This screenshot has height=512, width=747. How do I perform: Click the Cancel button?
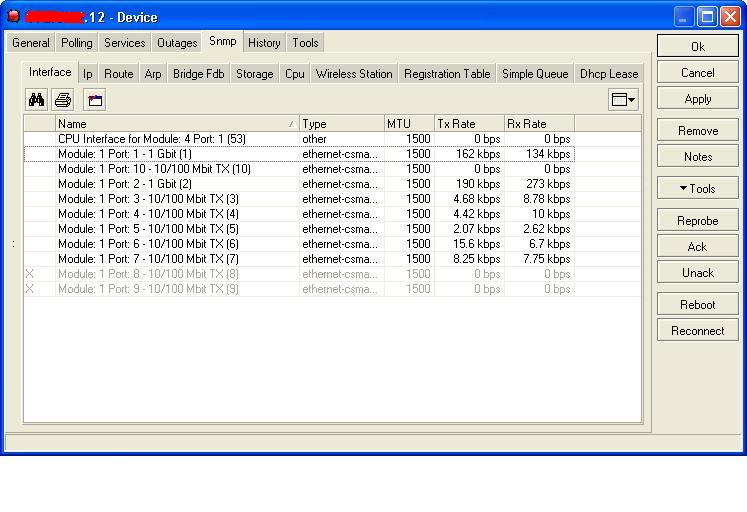click(x=697, y=72)
